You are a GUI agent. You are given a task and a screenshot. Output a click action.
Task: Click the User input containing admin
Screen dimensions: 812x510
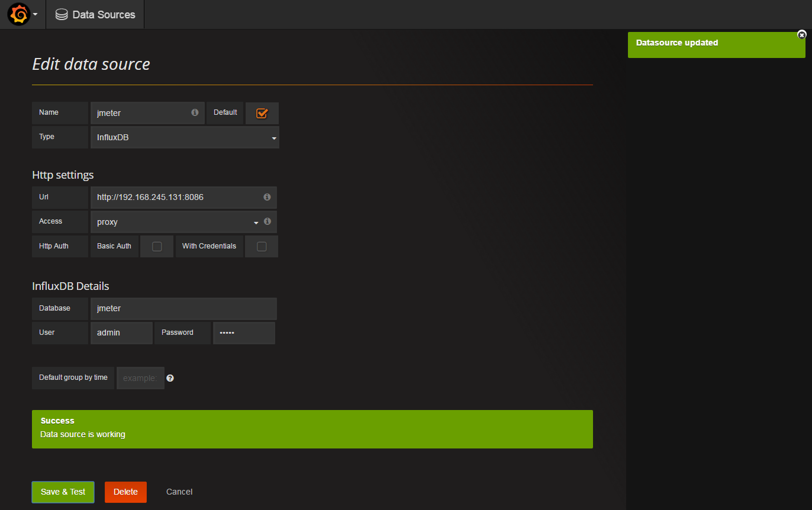pyautogui.click(x=121, y=333)
